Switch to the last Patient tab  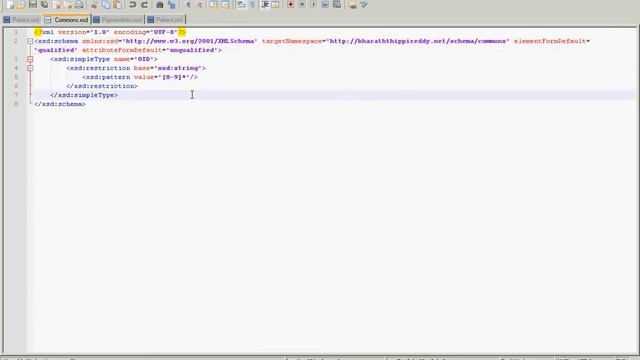click(166, 20)
